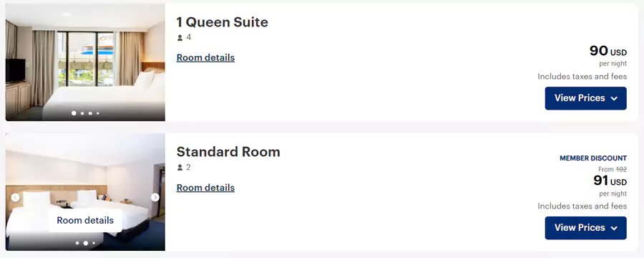This screenshot has height=258, width=644.
Task: Select the first carousel dot on Standard Room photo
Action: [x=77, y=243]
